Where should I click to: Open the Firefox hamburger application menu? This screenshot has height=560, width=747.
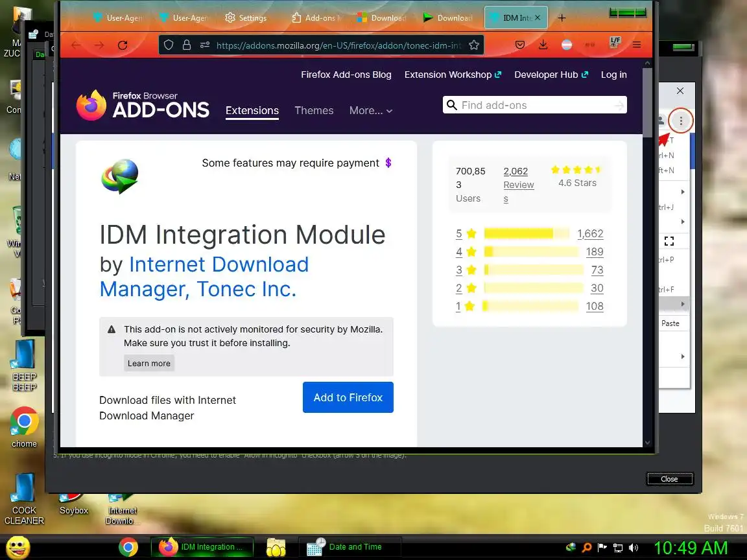coord(637,45)
